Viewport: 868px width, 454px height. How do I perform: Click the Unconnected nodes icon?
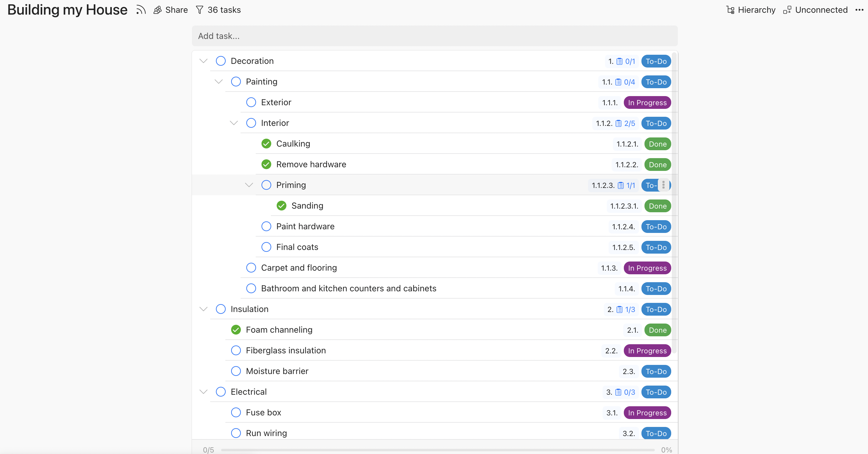(x=787, y=10)
